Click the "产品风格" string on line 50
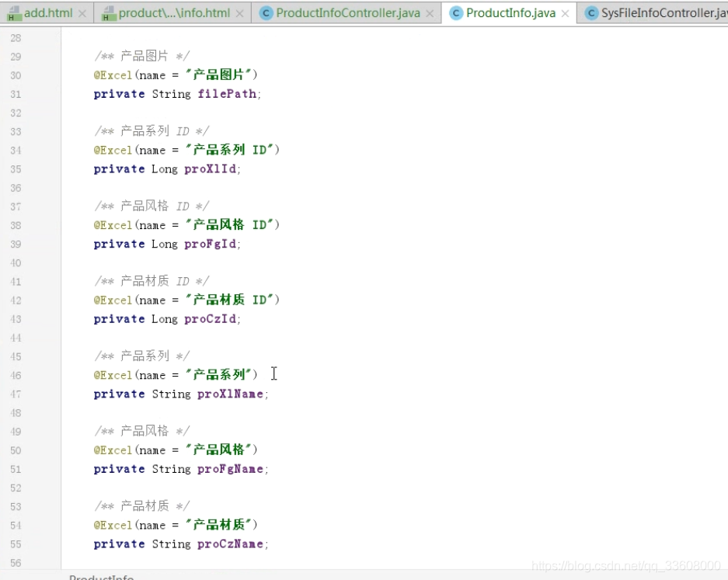The width and height of the screenshot is (728, 580). point(218,450)
